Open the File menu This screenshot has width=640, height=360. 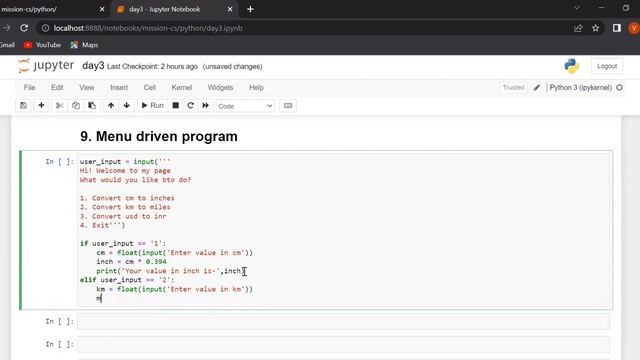pos(29,87)
